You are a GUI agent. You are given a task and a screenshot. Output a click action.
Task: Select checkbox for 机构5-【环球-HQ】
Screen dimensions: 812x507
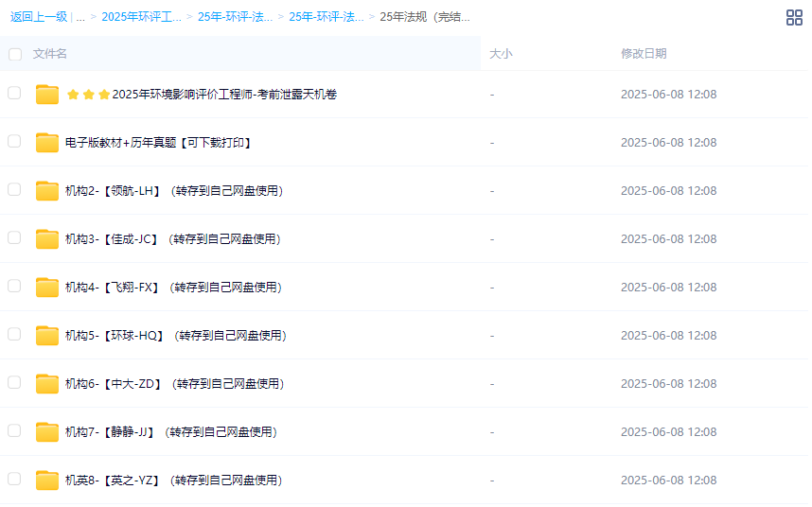(14, 334)
